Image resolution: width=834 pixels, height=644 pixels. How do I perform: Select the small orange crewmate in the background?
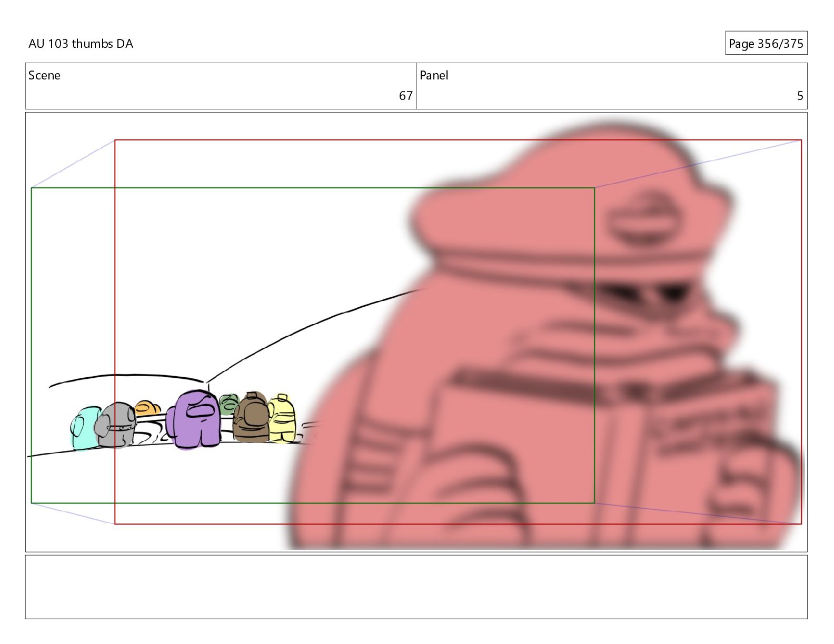147,408
